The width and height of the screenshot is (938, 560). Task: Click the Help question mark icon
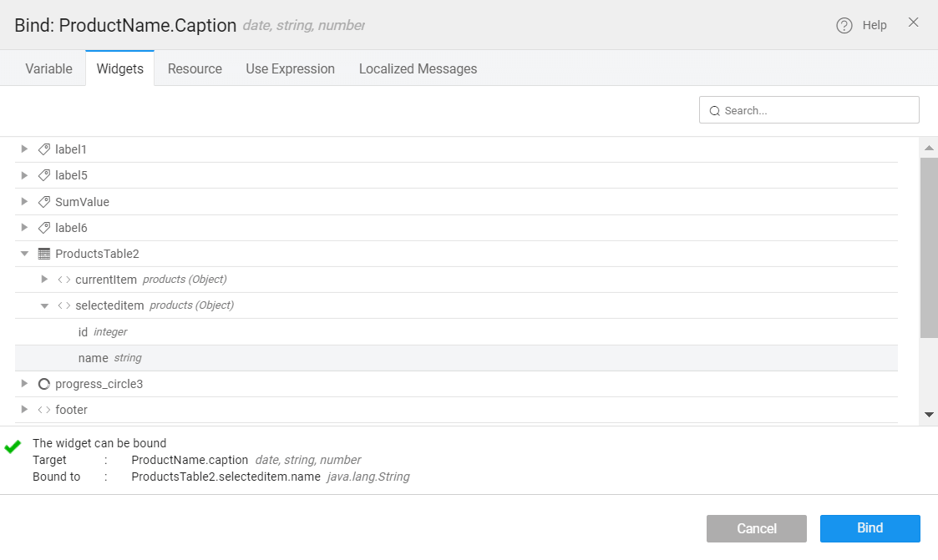[844, 25]
